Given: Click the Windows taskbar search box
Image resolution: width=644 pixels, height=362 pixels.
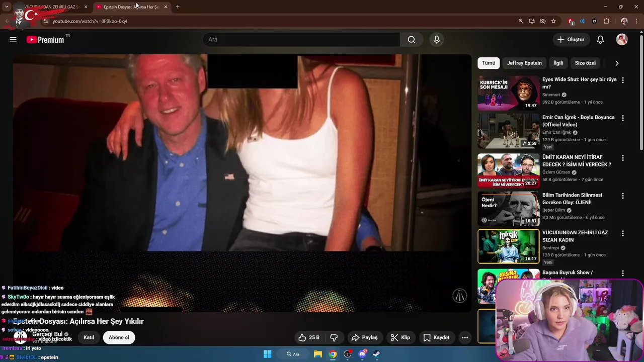Looking at the screenshot, I should 293,354.
